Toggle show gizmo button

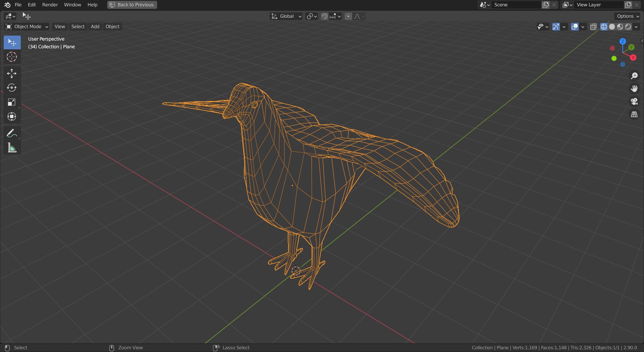coord(556,27)
